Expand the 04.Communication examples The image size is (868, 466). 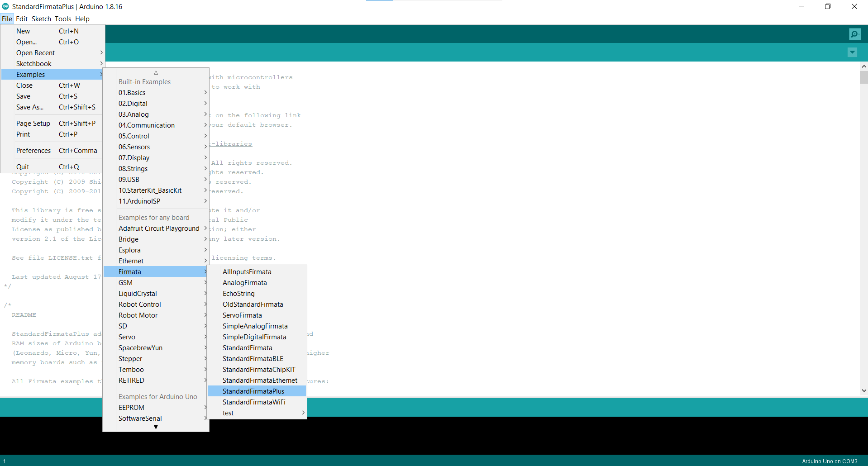(156, 125)
